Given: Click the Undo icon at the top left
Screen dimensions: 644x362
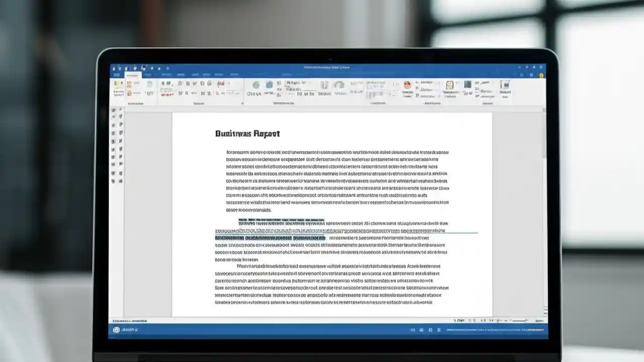Looking at the screenshot, I should 134,68.
